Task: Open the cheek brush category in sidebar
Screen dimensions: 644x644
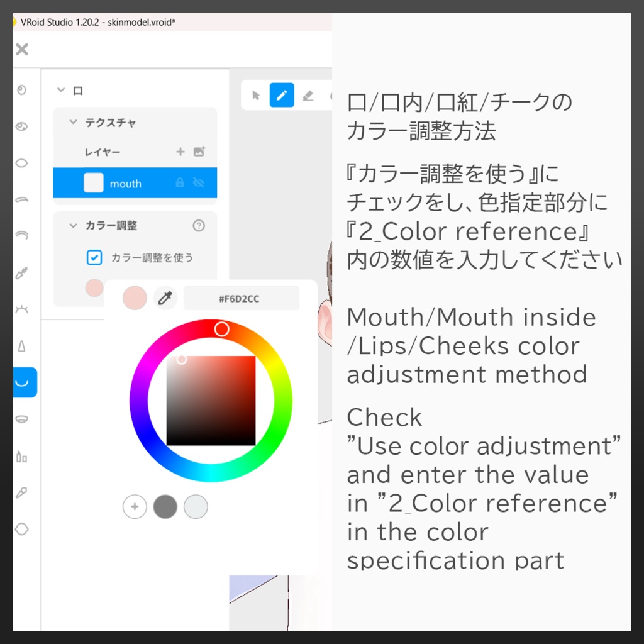Action: [22, 492]
